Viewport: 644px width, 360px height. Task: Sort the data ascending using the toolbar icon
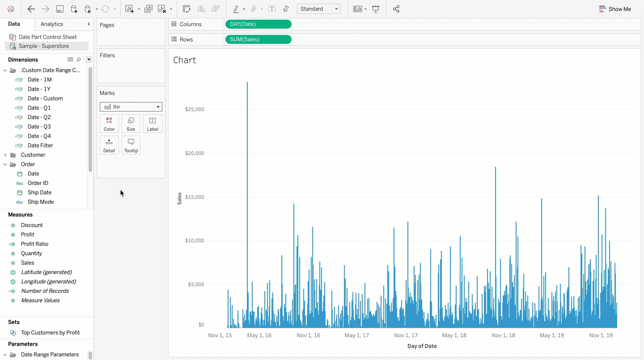click(x=201, y=9)
